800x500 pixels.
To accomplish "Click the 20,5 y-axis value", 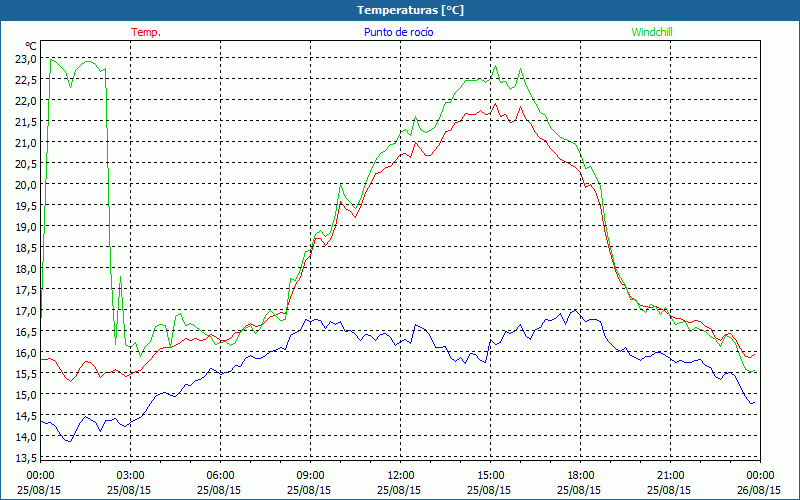I will pyautogui.click(x=26, y=164).
